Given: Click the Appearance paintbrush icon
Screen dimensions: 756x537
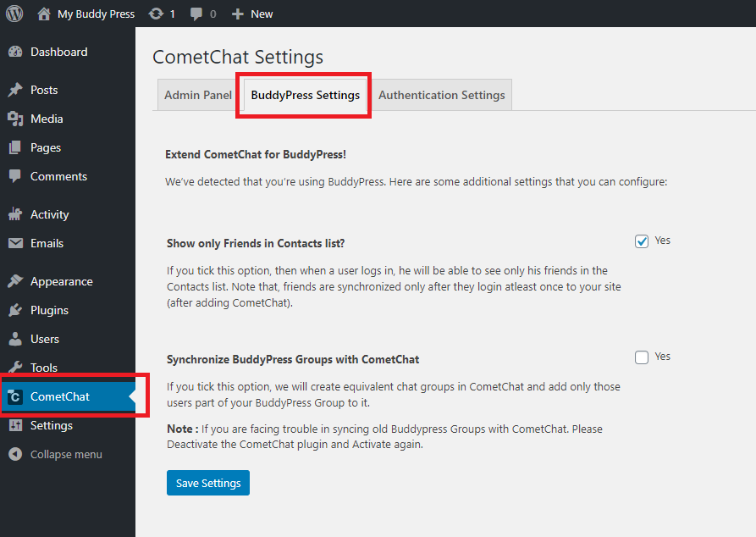Looking at the screenshot, I should point(15,281).
